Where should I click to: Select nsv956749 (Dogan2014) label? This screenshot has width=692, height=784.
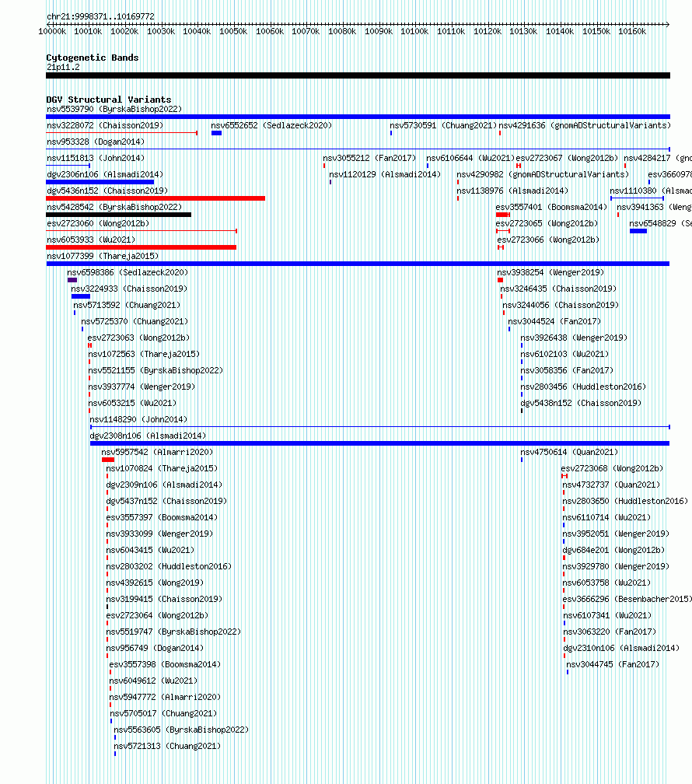[155, 648]
